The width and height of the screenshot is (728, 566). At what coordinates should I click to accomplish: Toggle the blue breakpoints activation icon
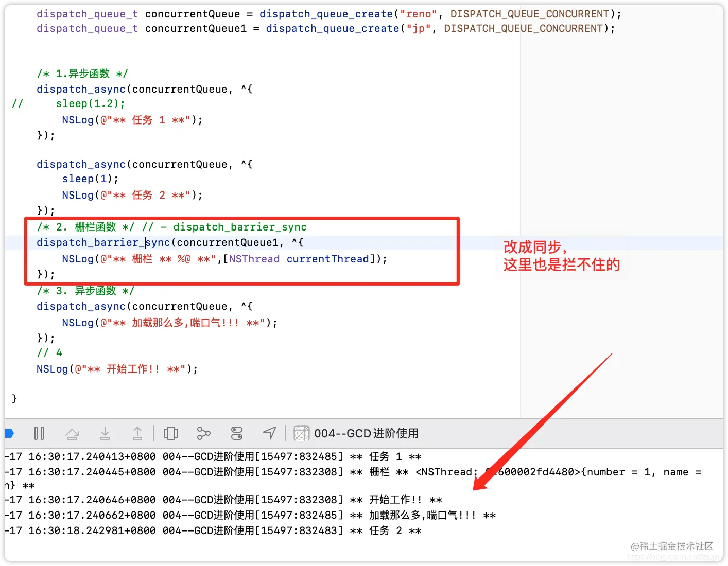tap(9, 433)
